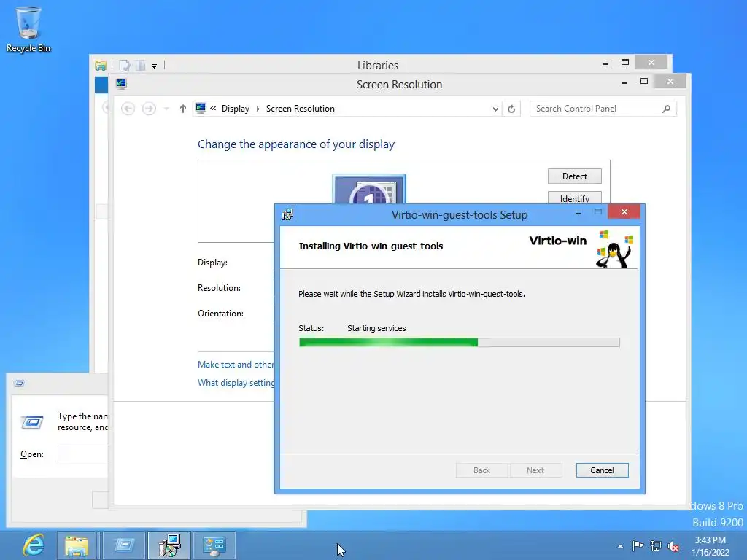Click the Screen Resolution breadcrumb
The image size is (747, 560).
coord(300,109)
